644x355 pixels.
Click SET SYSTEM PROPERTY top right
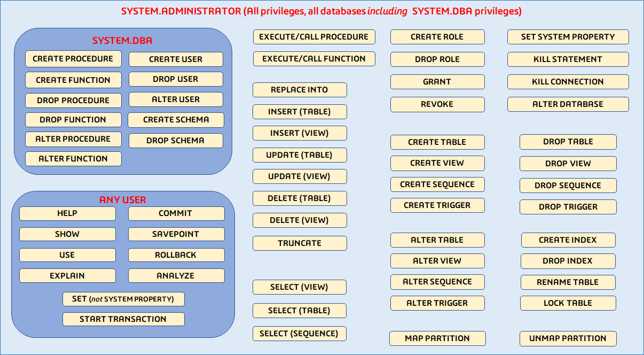(568, 37)
